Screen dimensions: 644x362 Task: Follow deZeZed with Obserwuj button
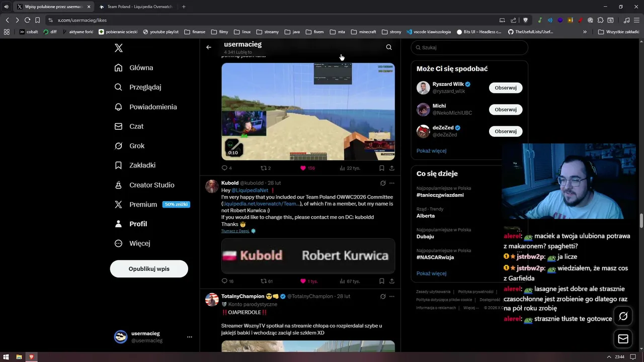(506, 131)
